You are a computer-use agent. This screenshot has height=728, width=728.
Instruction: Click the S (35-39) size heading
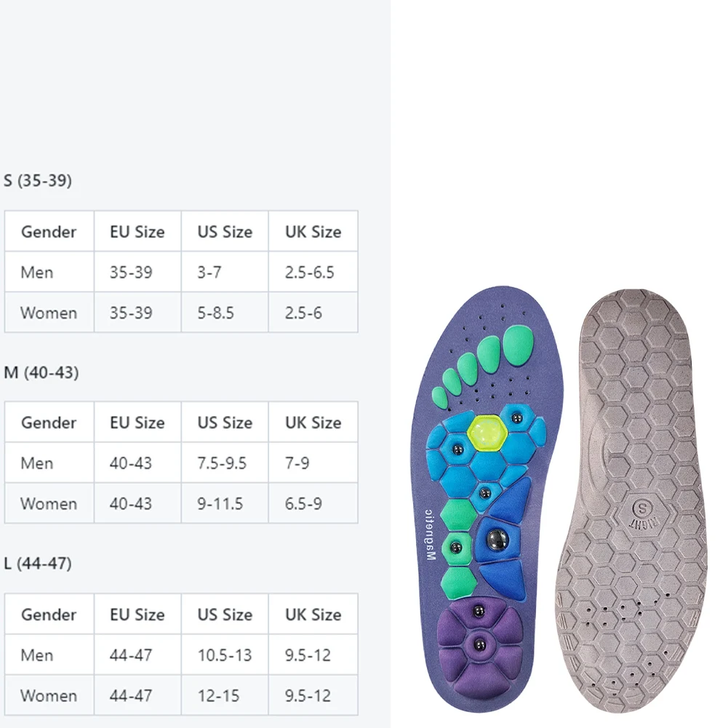tap(38, 181)
